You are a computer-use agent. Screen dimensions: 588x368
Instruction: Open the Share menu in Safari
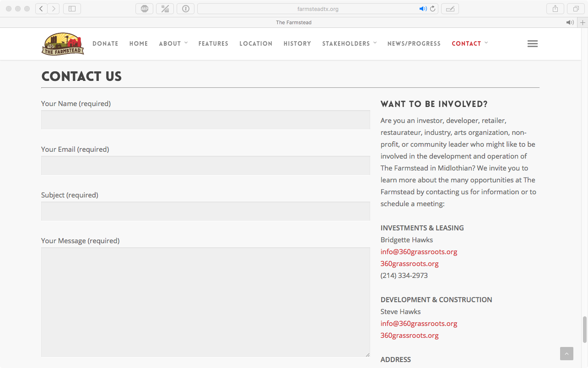pyautogui.click(x=555, y=9)
